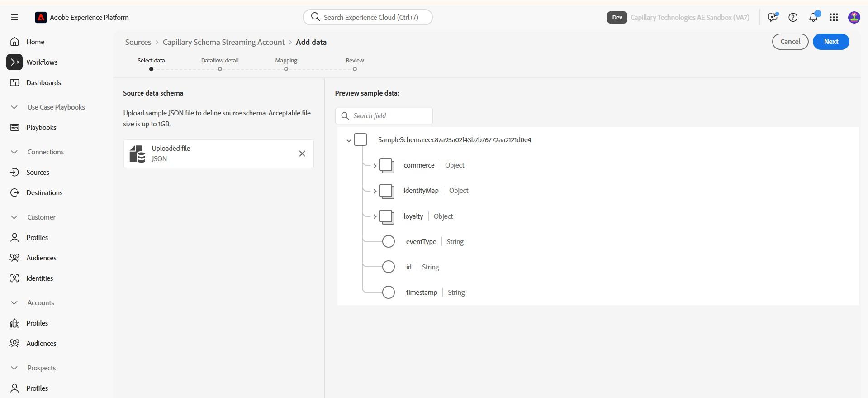Image resolution: width=868 pixels, height=398 pixels.
Task: Click the Prospects Profiles person icon
Action: pos(14,388)
